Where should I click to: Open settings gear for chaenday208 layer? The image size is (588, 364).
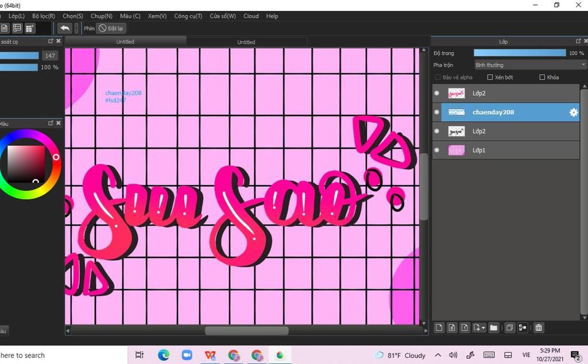click(574, 113)
